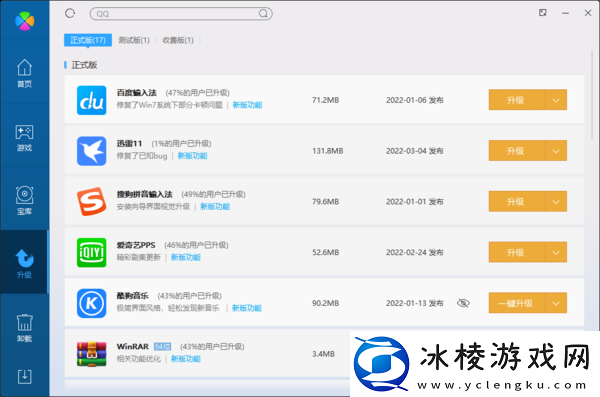Screen dimensions: 600x397
Task: Open the download manager icon at sidebar bottom
Action: [24, 377]
